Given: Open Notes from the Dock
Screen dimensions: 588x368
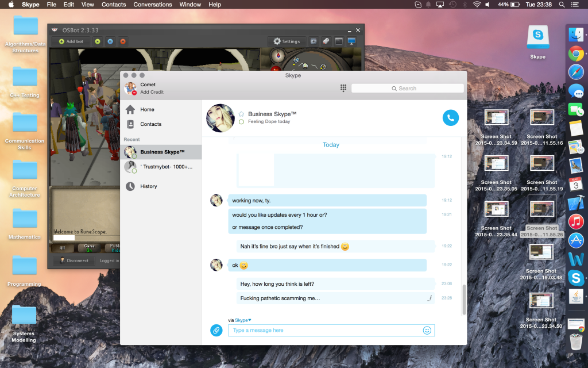Looking at the screenshot, I should (576, 128).
